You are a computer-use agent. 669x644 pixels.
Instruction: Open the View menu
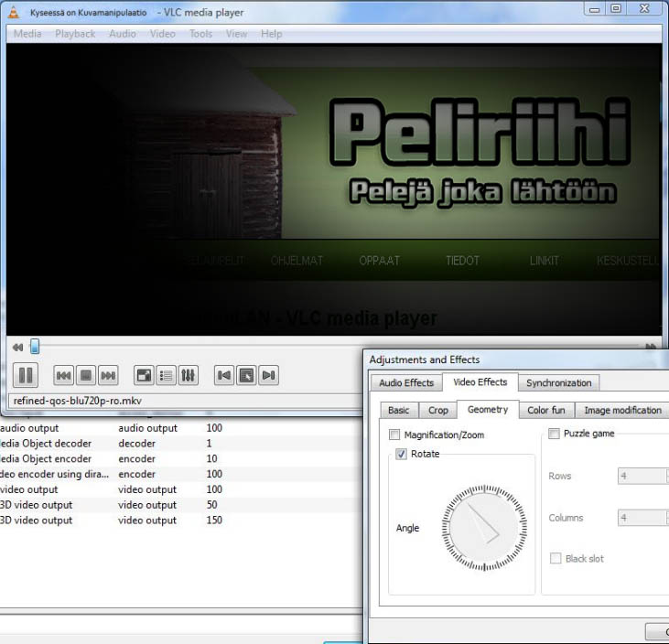pos(236,34)
